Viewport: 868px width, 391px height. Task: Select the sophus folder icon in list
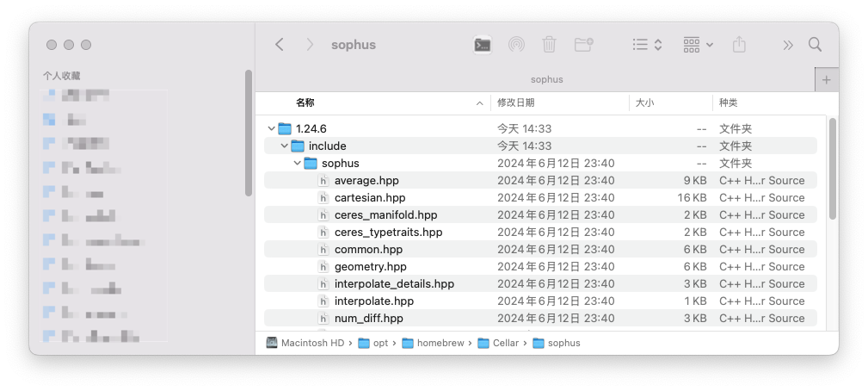(311, 164)
